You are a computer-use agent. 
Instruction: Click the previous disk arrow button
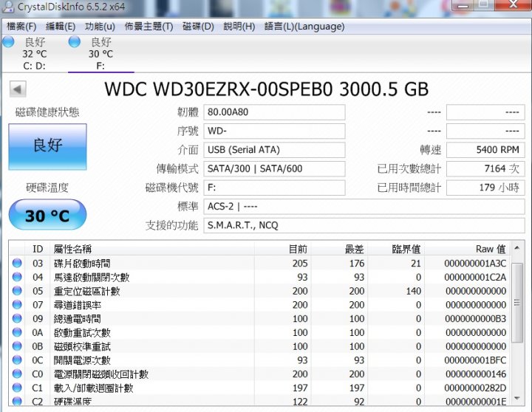tap(18, 89)
